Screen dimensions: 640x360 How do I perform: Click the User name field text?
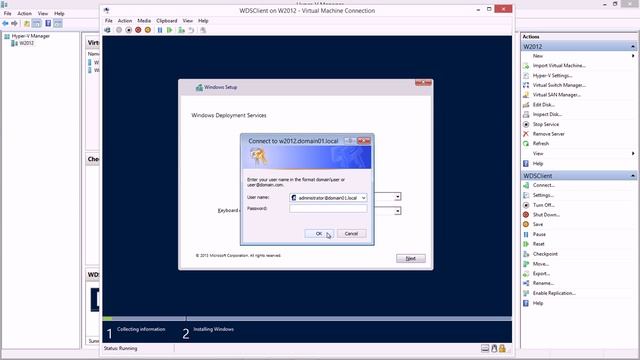click(x=328, y=198)
